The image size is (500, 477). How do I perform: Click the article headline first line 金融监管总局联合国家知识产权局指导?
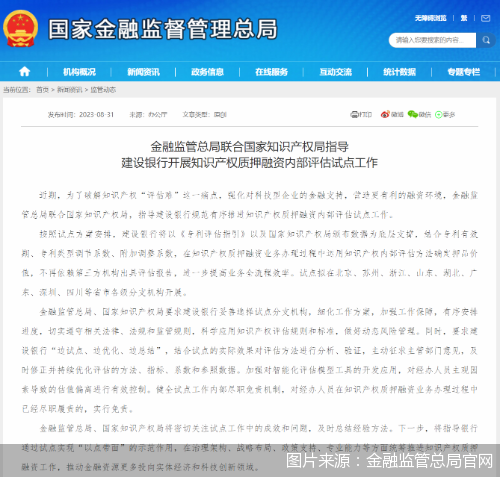coord(249,147)
